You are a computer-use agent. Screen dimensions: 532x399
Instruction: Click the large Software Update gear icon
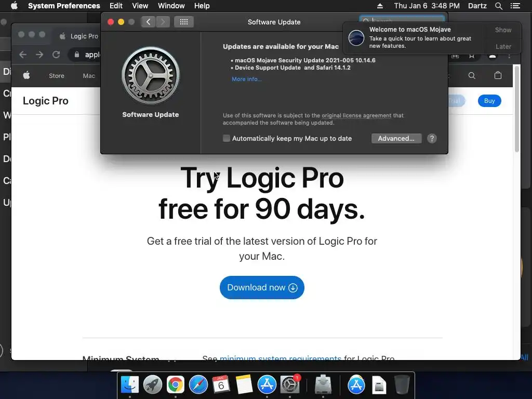pos(151,76)
